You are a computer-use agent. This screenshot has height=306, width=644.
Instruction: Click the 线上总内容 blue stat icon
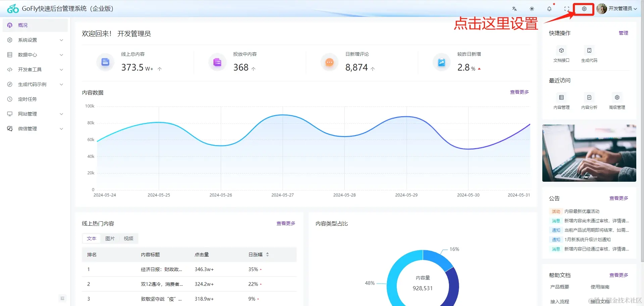click(105, 62)
